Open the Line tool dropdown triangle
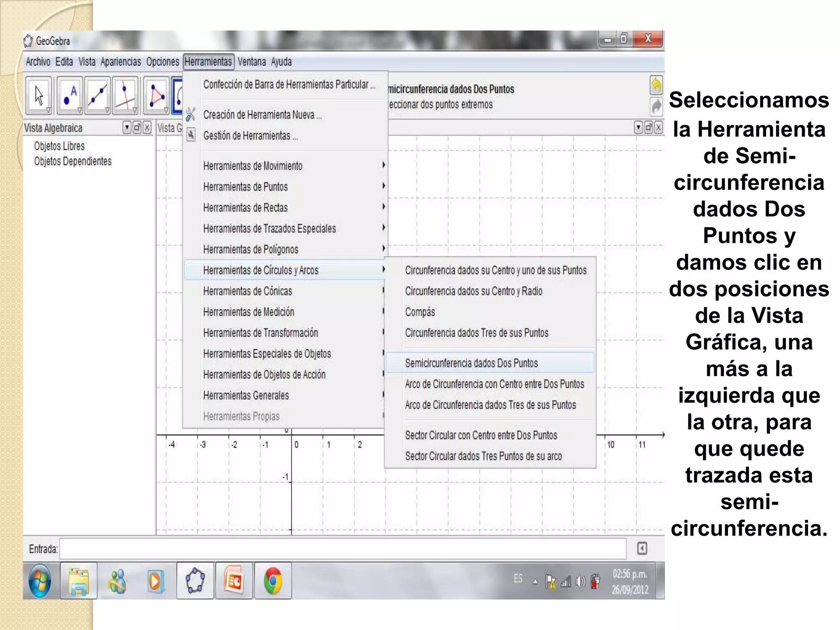 click(x=107, y=110)
